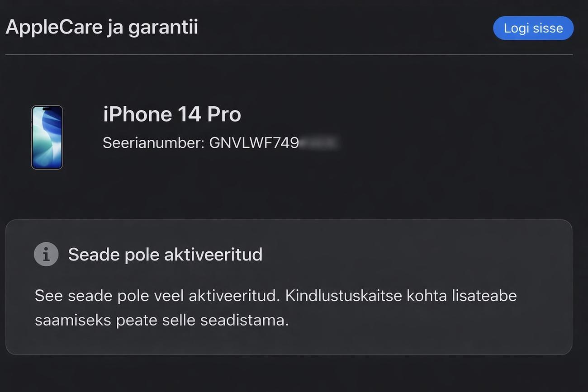Select the iPhone 14 Pro device name
The width and height of the screenshot is (588, 392).
point(172,114)
